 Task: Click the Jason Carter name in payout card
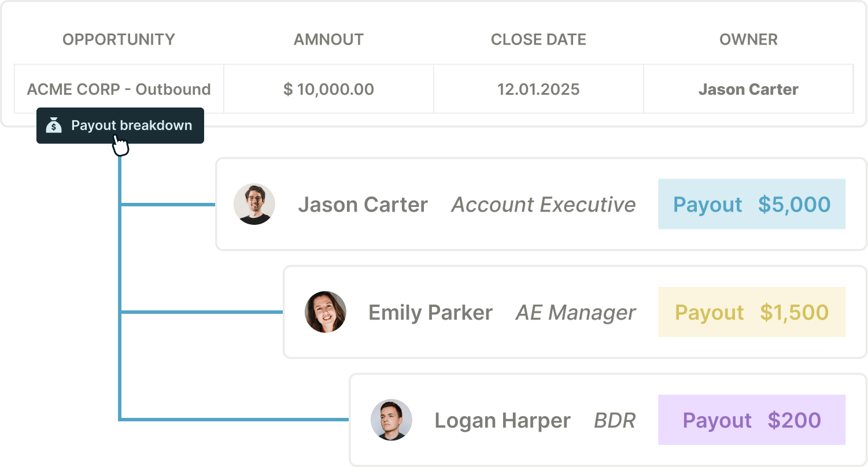click(x=363, y=205)
